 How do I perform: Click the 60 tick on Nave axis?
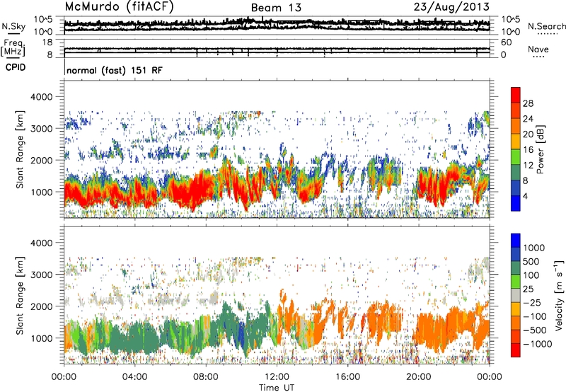(x=506, y=42)
